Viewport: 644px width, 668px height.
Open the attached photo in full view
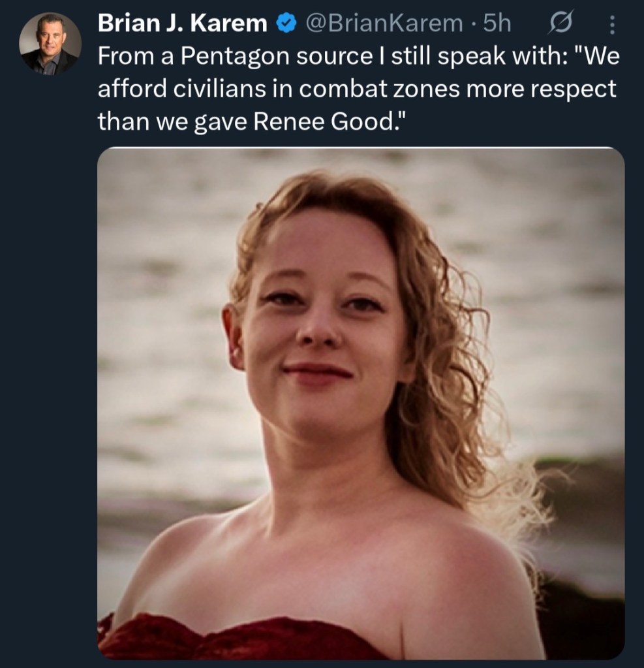(361, 403)
